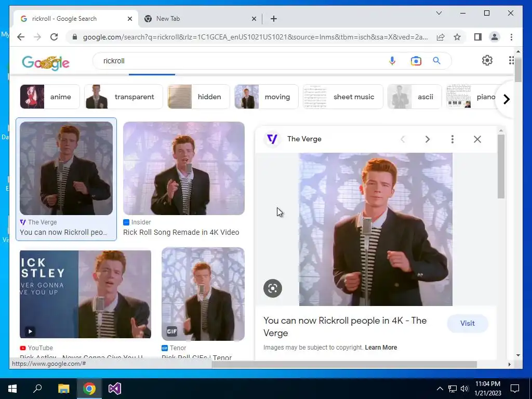Image resolution: width=532 pixels, height=399 pixels.
Task: Open Windows taskbar search
Action: click(37, 388)
